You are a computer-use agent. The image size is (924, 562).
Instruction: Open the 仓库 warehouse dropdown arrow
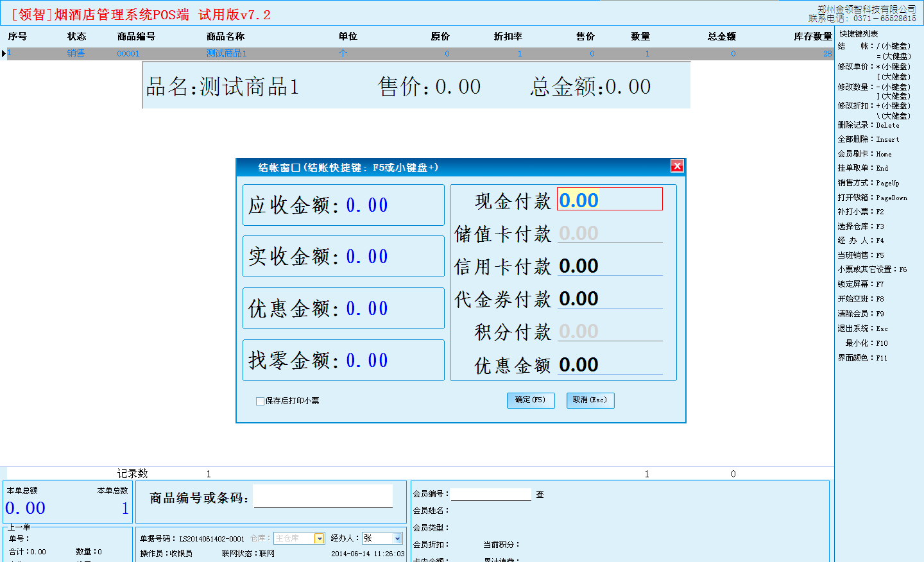pyautogui.click(x=319, y=539)
